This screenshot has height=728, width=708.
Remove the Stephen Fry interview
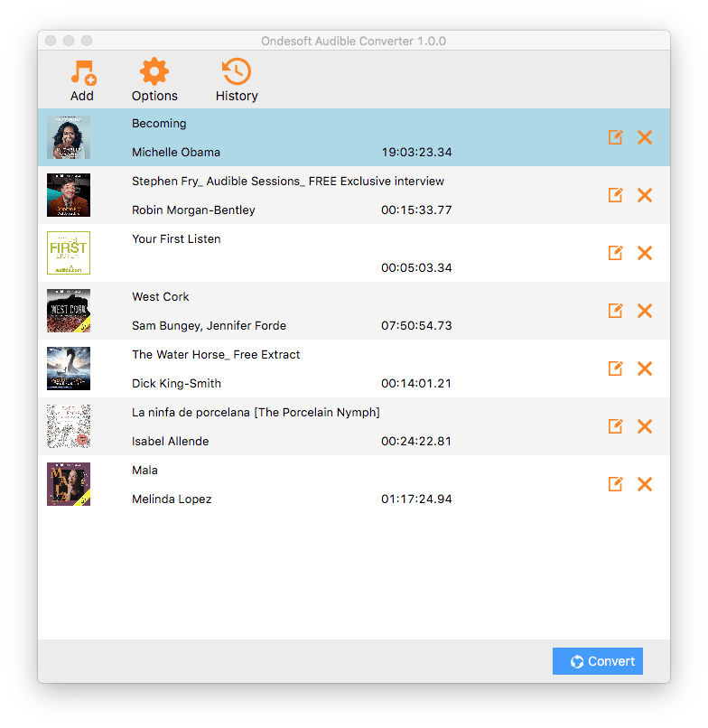pos(645,195)
